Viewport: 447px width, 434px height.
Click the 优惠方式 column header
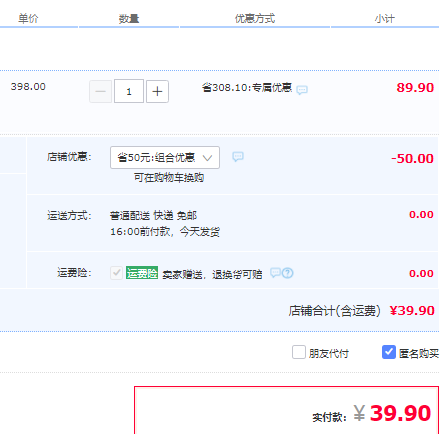(x=255, y=19)
